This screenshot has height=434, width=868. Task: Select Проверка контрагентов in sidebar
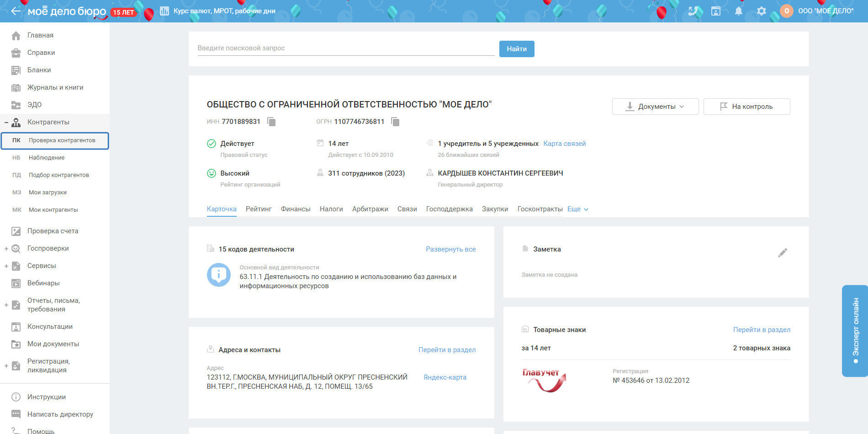[x=55, y=140]
